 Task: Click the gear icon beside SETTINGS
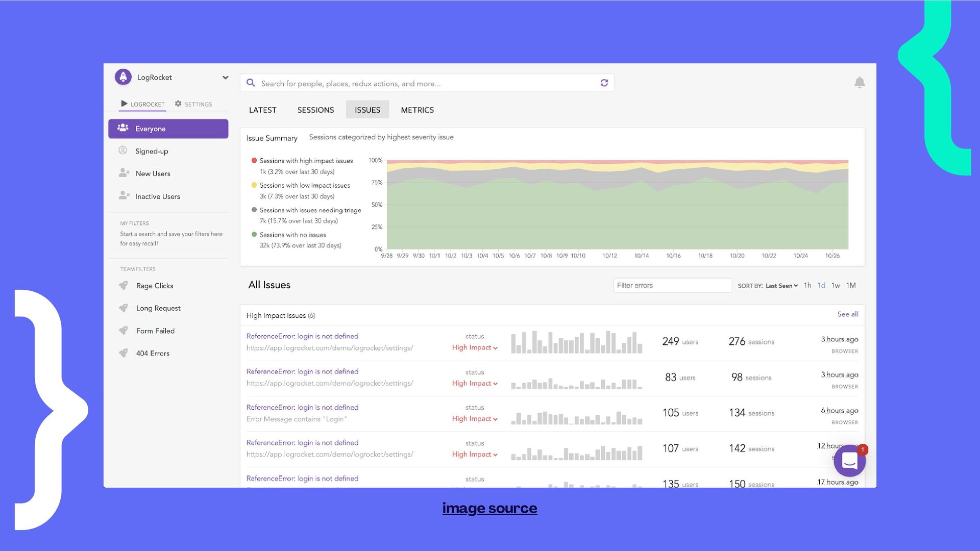[x=178, y=104]
